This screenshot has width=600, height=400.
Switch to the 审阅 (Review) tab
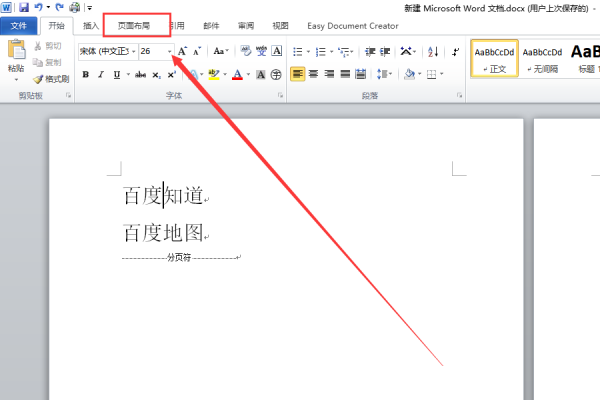(x=246, y=26)
